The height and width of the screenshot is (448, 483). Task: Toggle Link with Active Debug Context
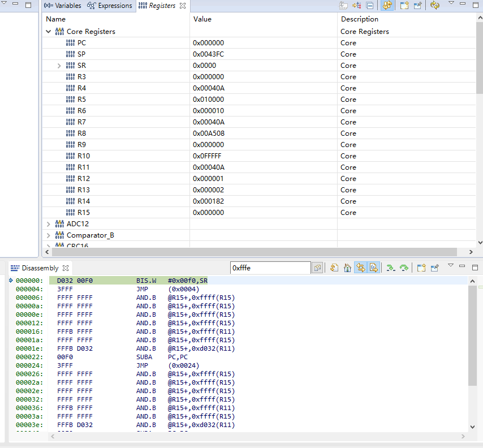[360, 268]
